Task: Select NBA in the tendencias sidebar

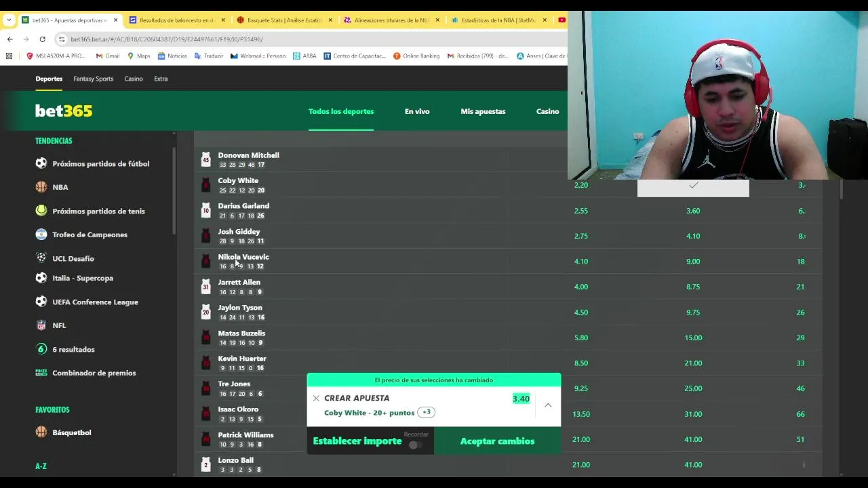Action: (60, 187)
